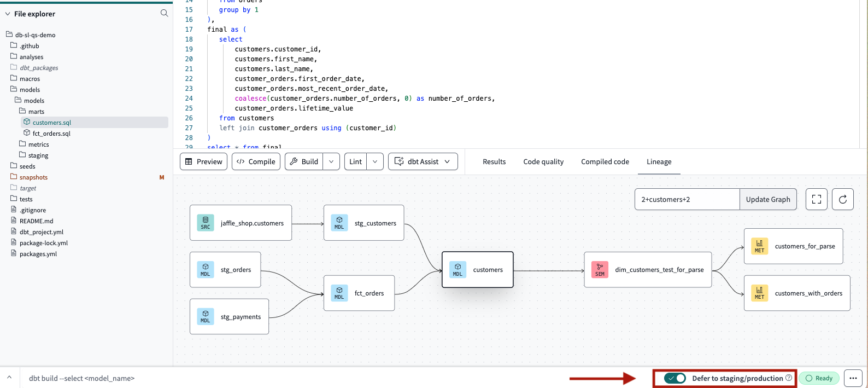Select the fct_orders model node icon

click(x=339, y=293)
